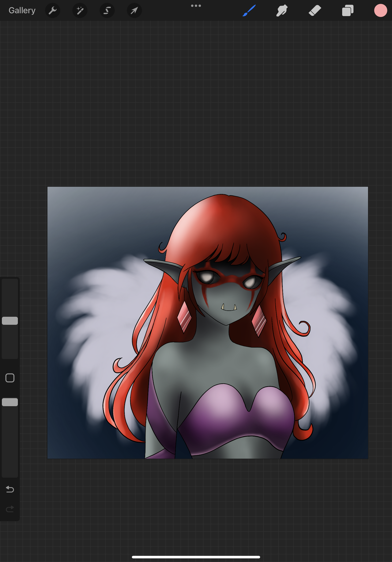Tap the square Modify button in sidebar
Screen dimensions: 392x562
coord(10,378)
